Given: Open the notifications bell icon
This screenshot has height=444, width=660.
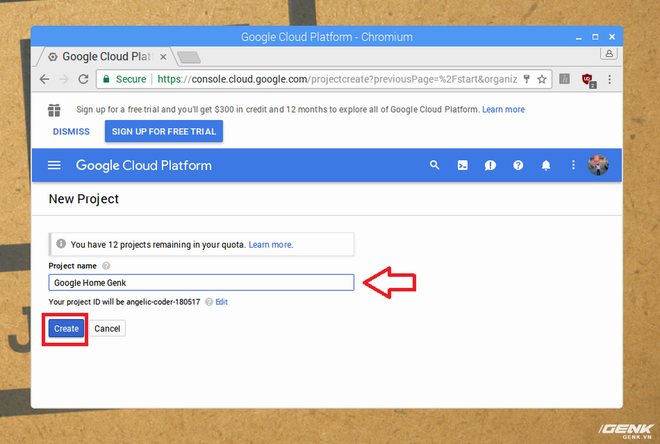Looking at the screenshot, I should click(x=546, y=165).
